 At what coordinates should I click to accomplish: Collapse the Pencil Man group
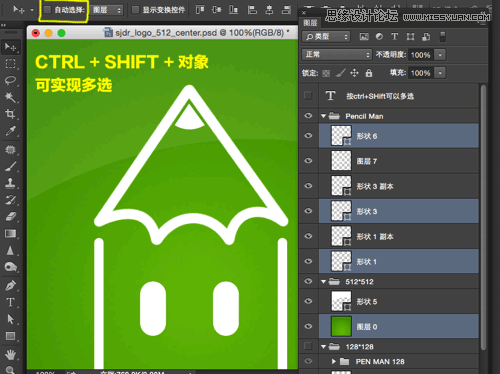[x=323, y=116]
